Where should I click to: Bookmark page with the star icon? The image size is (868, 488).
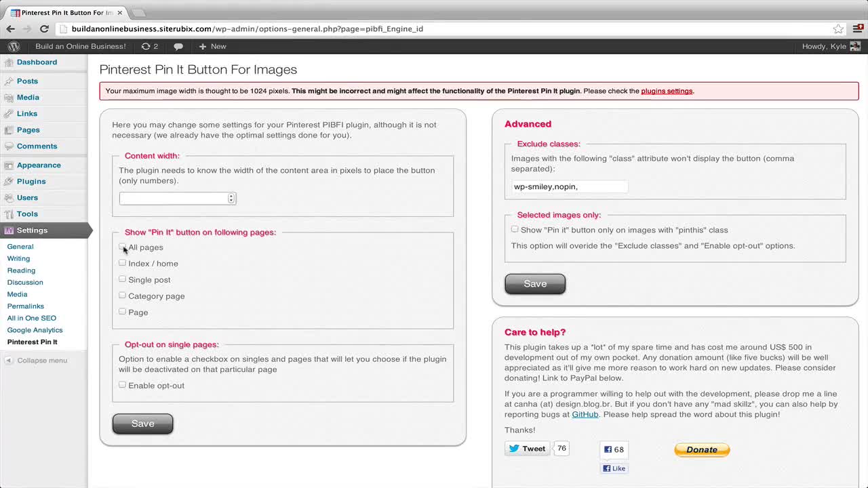pos(839,28)
